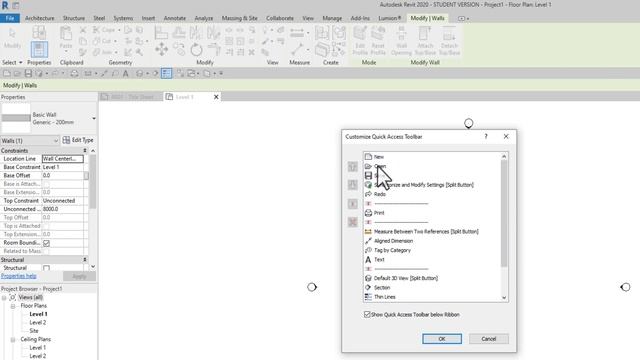Click the Add Separator button in dialog

click(x=353, y=204)
